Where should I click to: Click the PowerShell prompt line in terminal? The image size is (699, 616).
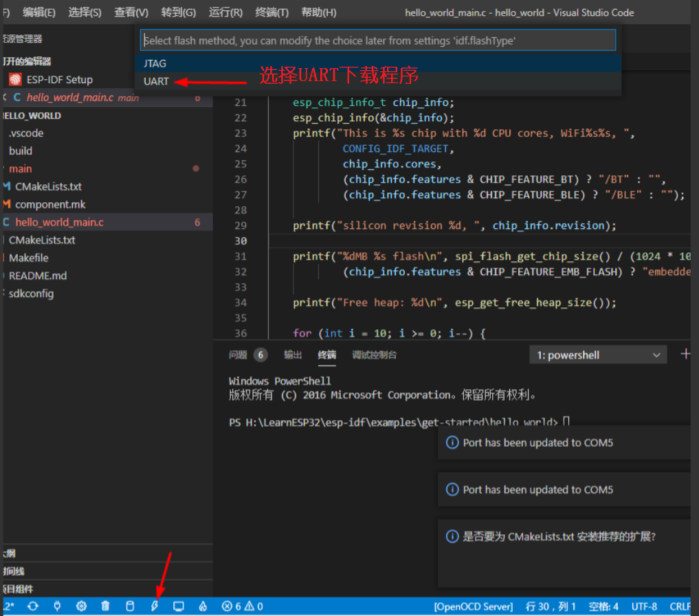coord(399,421)
